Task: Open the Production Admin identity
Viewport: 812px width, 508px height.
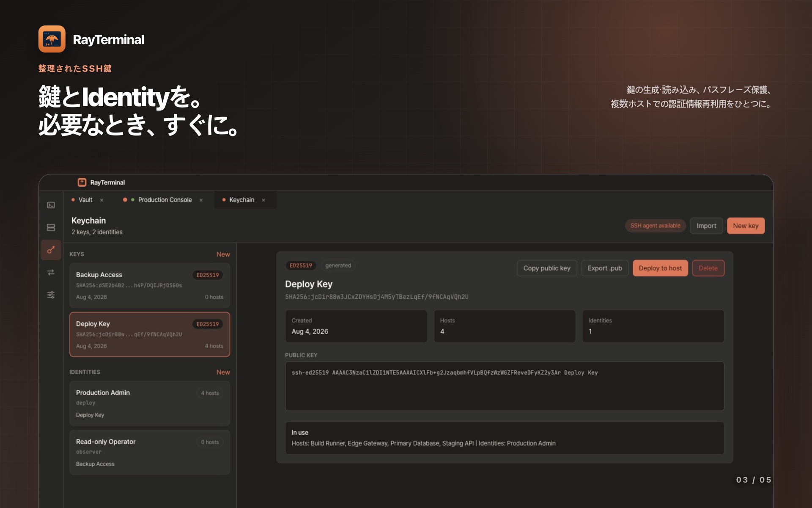Action: tap(150, 403)
